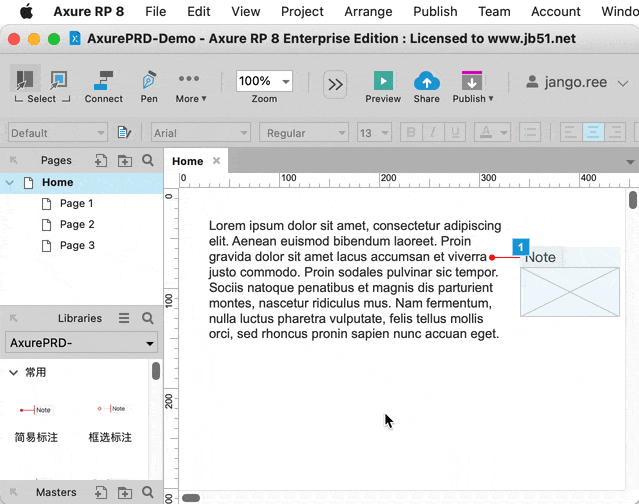Viewport: 639px width, 504px height.
Task: Add a new folder in Pages panel
Action: (x=125, y=161)
